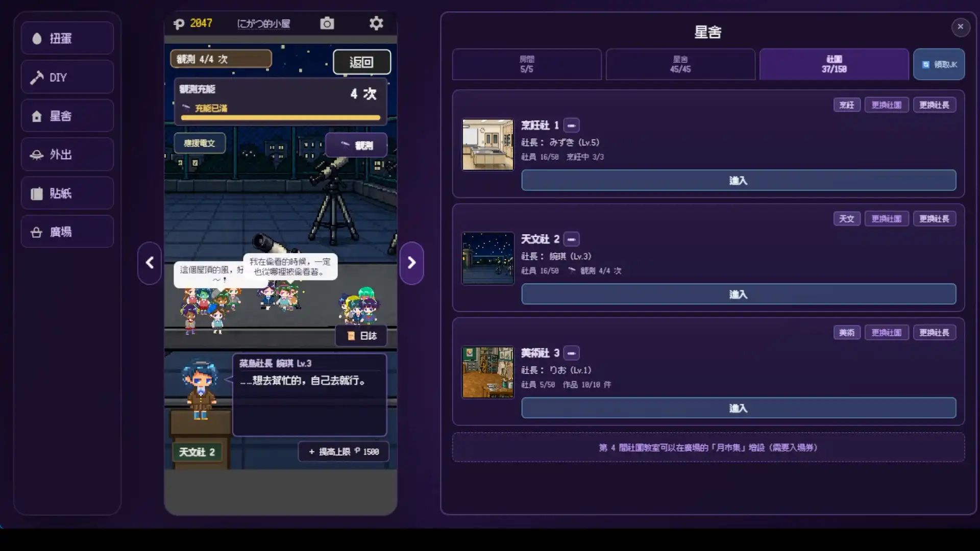Enter the 天文社 club room

739,294
